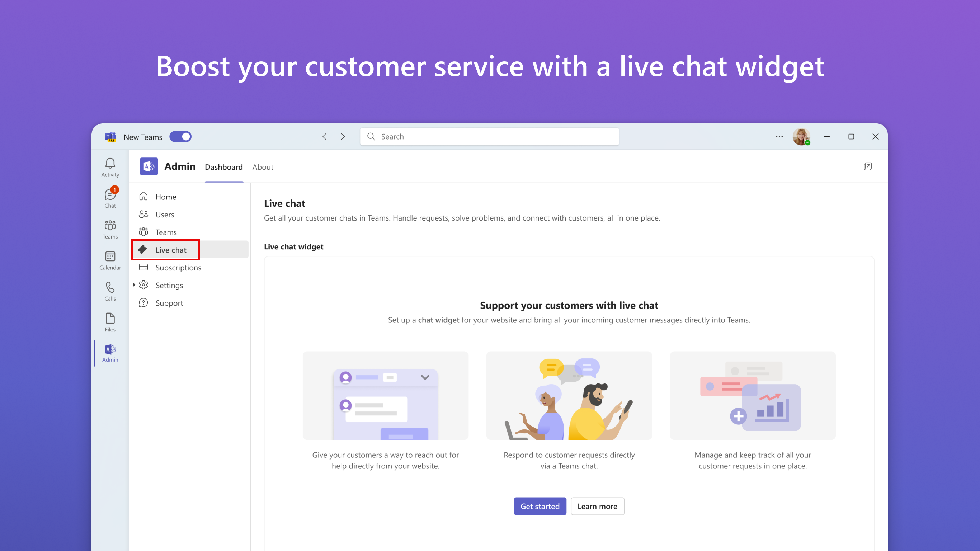This screenshot has width=980, height=551.
Task: Open the Subscriptions menu item
Action: pos(178,267)
